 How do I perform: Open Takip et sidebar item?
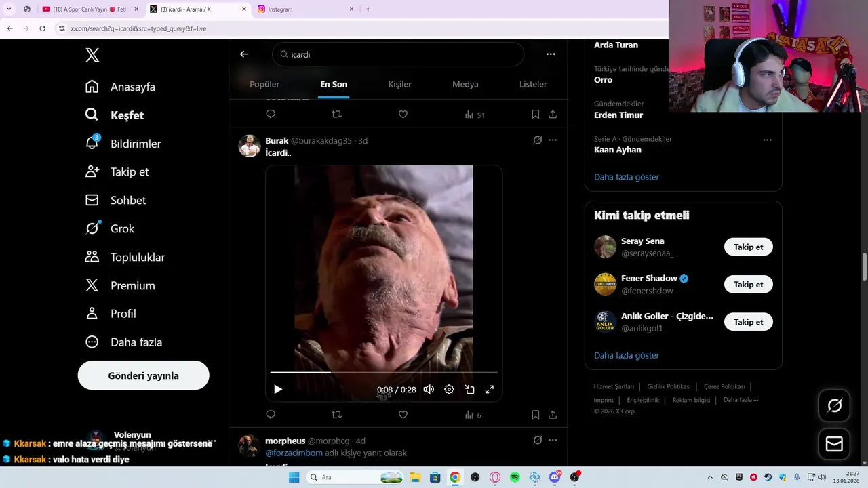[x=117, y=172]
